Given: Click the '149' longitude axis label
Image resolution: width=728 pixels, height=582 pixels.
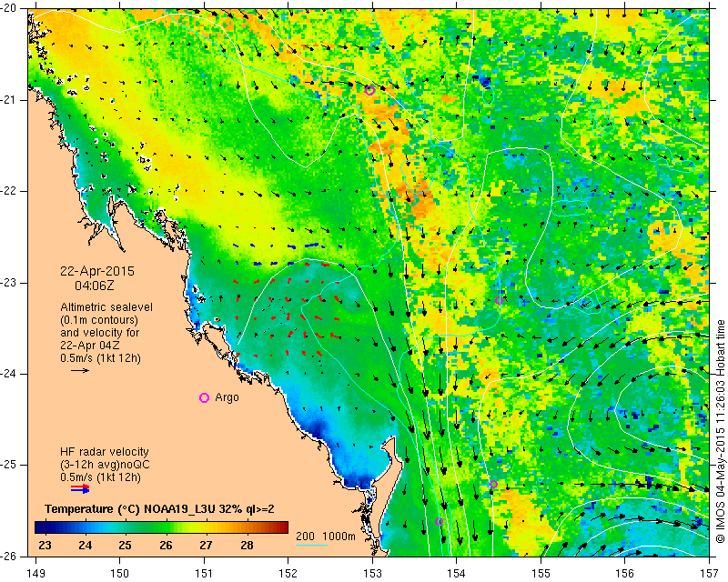Looking at the screenshot, I should click(36, 574).
